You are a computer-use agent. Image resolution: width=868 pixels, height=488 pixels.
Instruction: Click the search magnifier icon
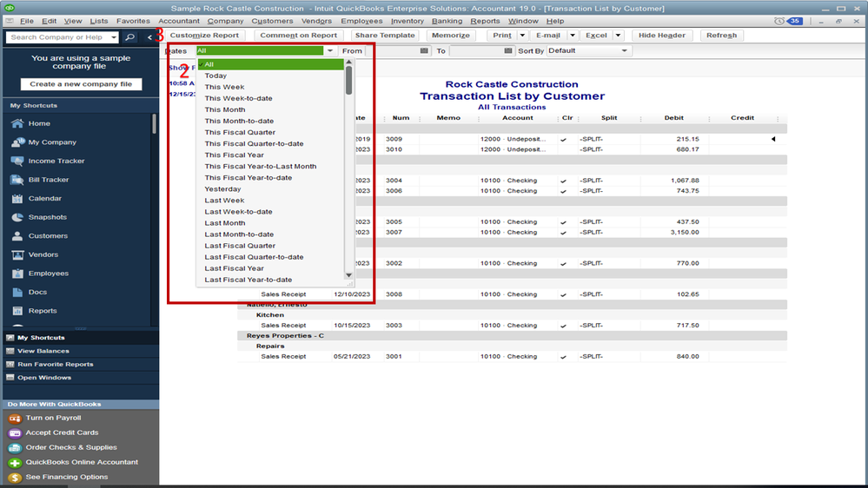point(129,37)
